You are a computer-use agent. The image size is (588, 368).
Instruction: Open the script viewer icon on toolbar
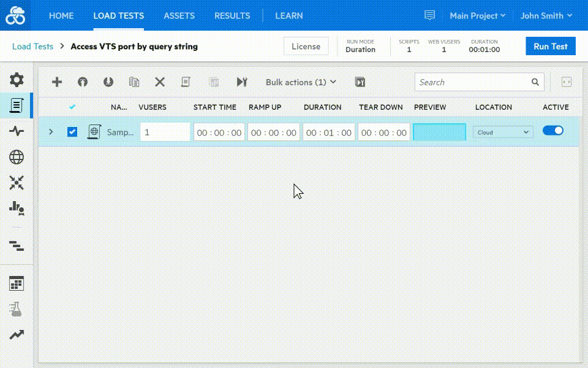click(x=186, y=82)
